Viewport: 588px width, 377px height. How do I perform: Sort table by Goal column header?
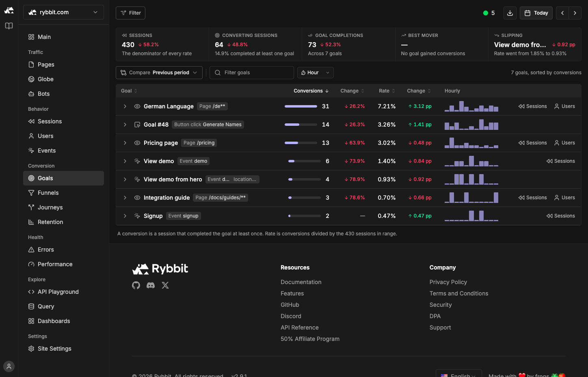[x=129, y=91]
